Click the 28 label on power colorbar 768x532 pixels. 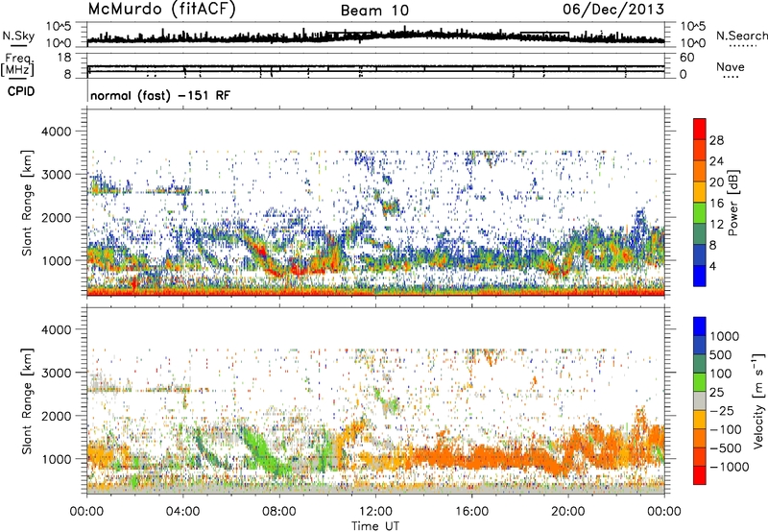click(x=716, y=140)
